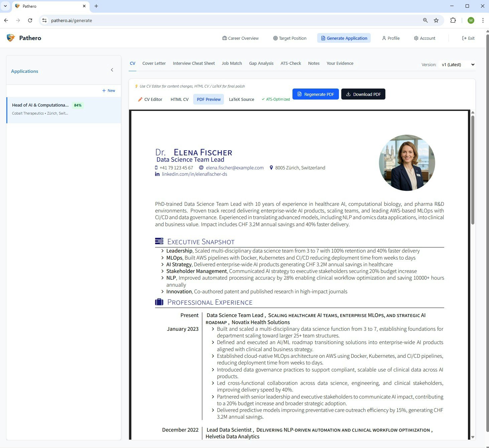The image size is (489, 448).
Task: Create a New application
Action: tap(109, 91)
